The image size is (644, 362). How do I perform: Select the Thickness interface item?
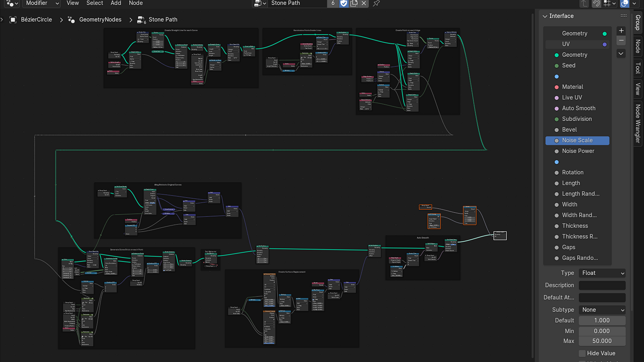click(x=577, y=226)
